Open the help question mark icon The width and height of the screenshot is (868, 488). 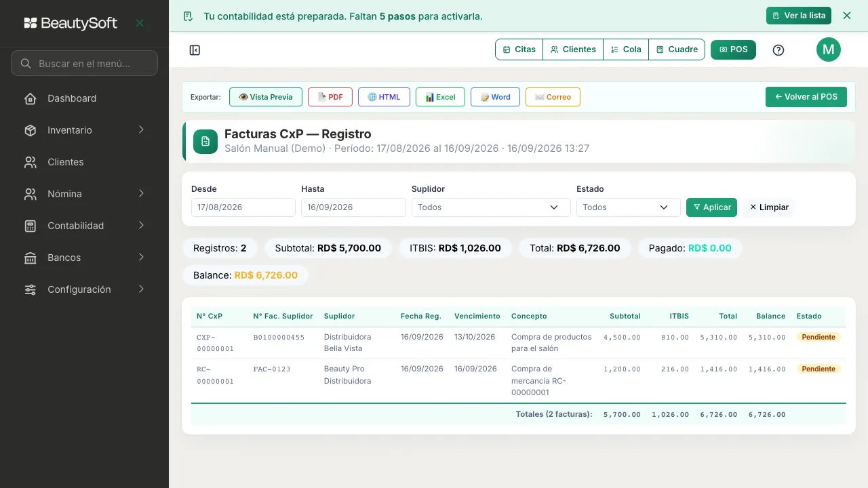point(778,49)
